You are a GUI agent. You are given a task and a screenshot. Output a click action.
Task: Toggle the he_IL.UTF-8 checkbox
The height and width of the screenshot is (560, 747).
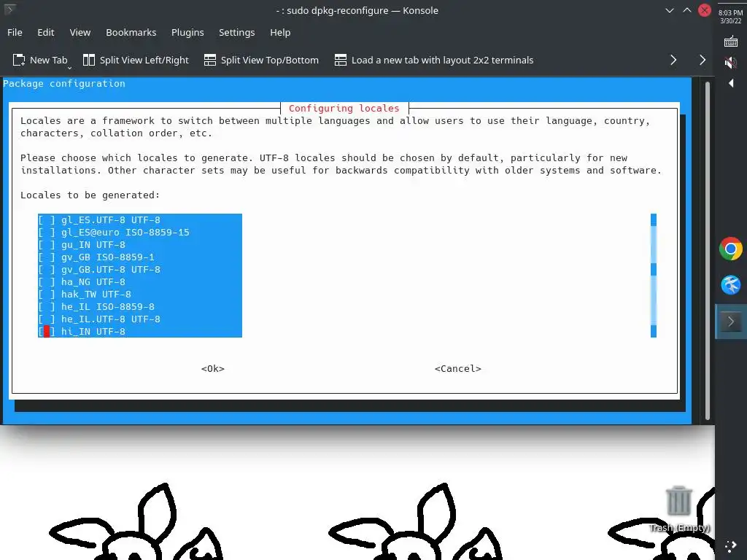(47, 319)
